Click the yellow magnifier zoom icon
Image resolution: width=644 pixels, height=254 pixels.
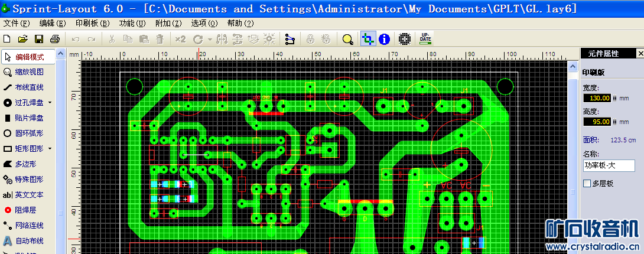(348, 40)
